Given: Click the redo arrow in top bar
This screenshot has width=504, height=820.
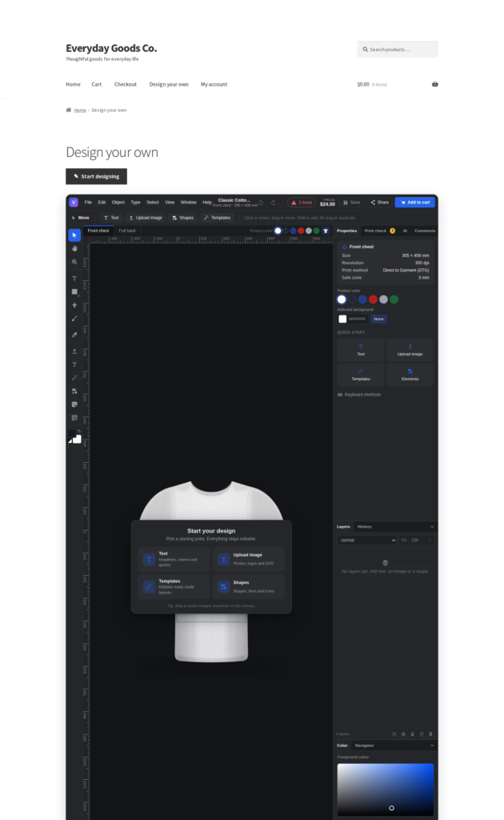Looking at the screenshot, I should click(x=273, y=203).
